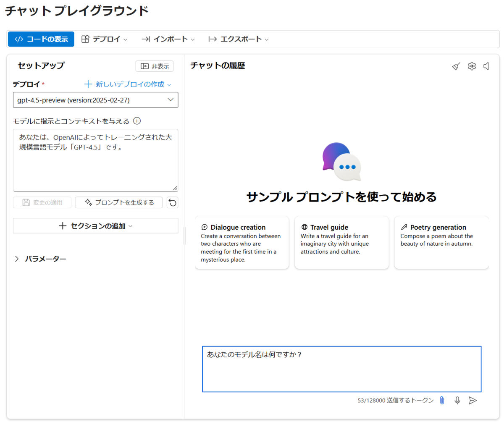Clear chat with the broom icon
The width and height of the screenshot is (504, 422).
click(x=456, y=66)
